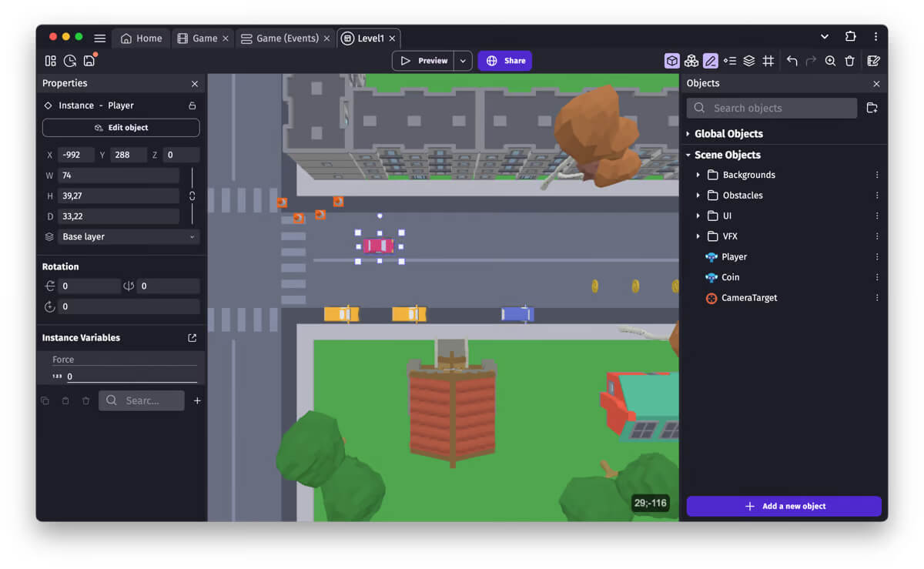The image size is (924, 569).
Task: Toggle the Properties panel pencil icon
Action: point(710,61)
